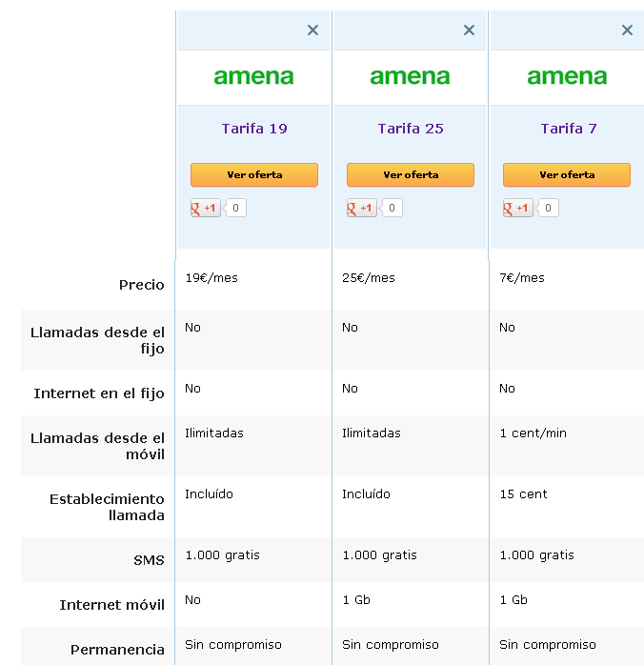Click Ver oferta button for Tarifa 7

[x=566, y=175]
